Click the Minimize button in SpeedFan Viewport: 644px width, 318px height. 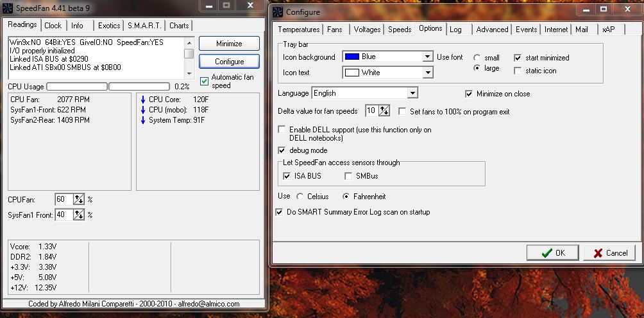click(x=229, y=44)
